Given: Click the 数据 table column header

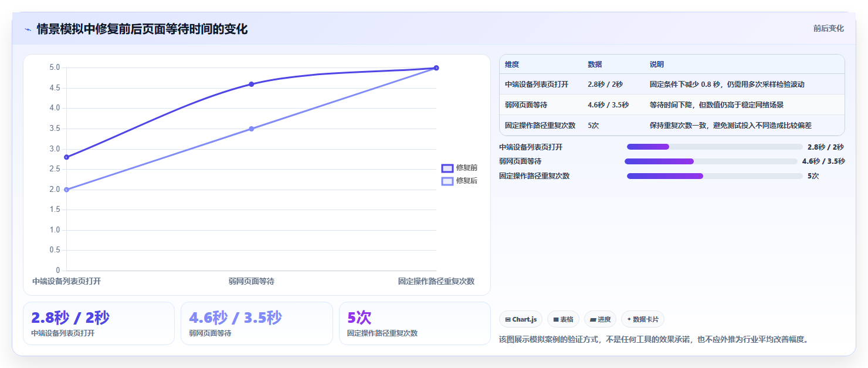Looking at the screenshot, I should tap(595, 65).
